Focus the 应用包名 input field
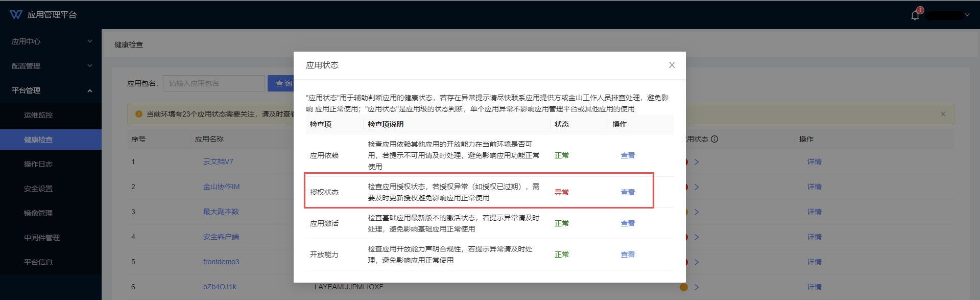 [x=213, y=83]
